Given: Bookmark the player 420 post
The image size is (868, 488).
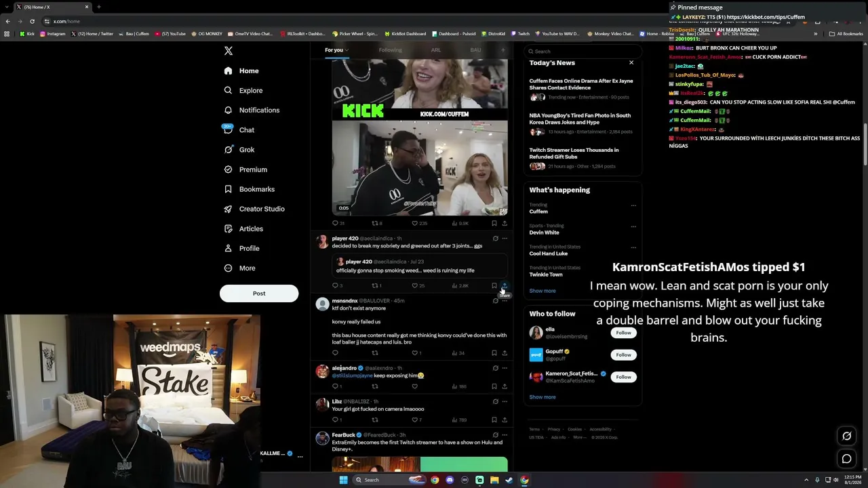Looking at the screenshot, I should (494, 285).
